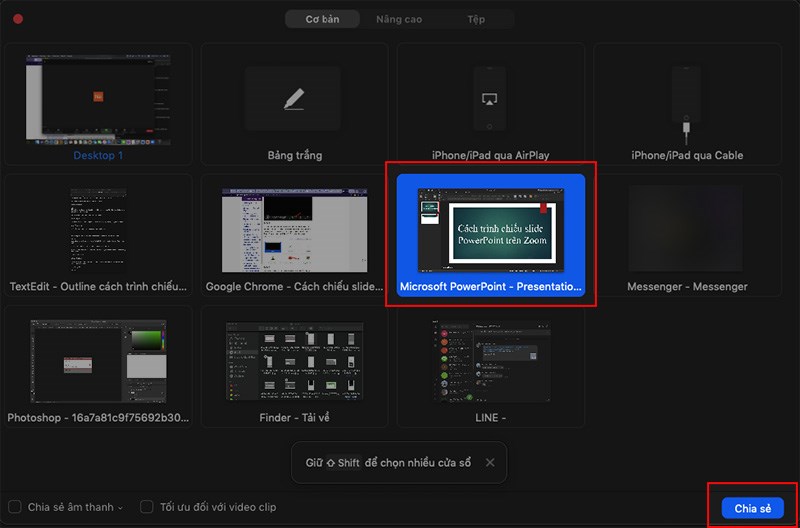The width and height of the screenshot is (800, 528).
Task: Pick the Google Chrome window thumbnail
Action: tap(294, 230)
